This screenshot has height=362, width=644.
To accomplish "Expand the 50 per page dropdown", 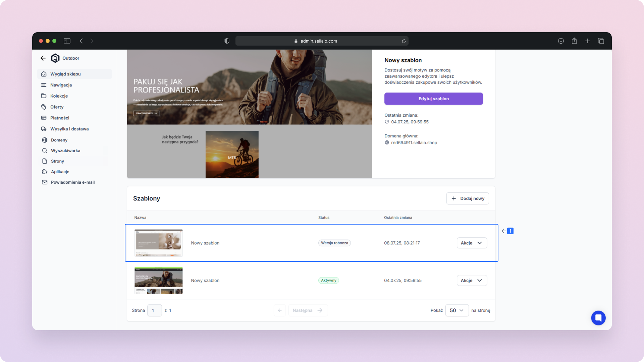I will [457, 310].
